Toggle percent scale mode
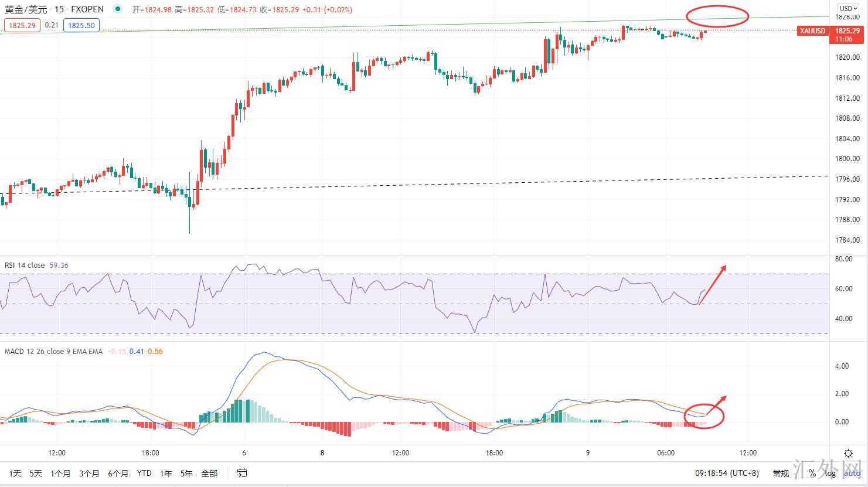Viewport: 868px width, 487px height. [x=812, y=473]
